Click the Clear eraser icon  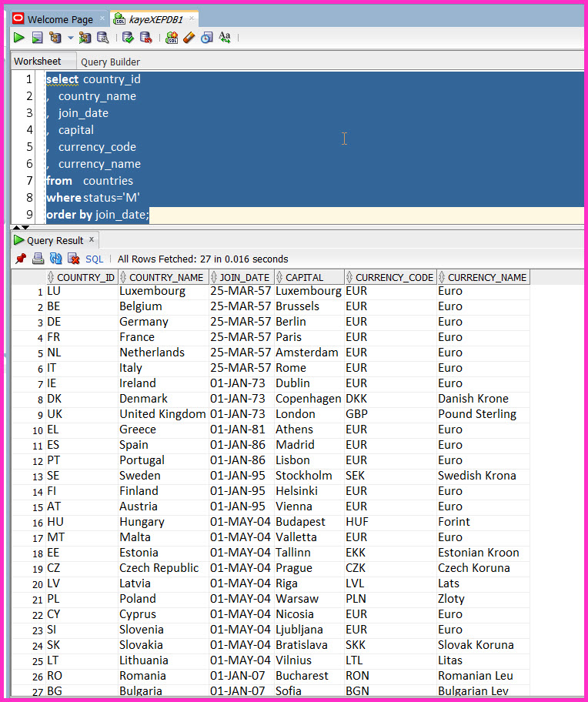click(189, 38)
